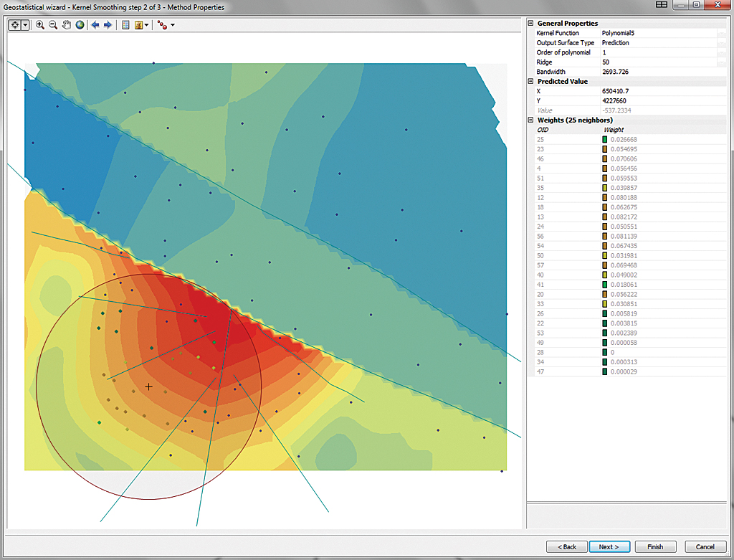734x560 pixels.
Task: Select the Pan hand tool
Action: (66, 24)
